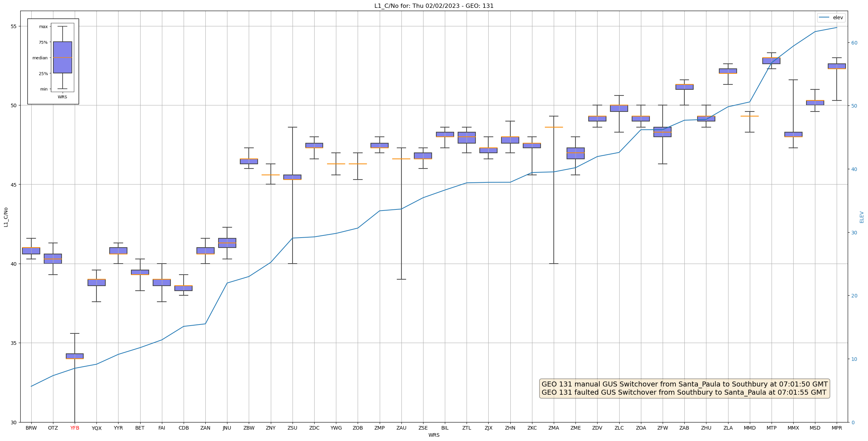Click the ZMP station label
Image resolution: width=868 pixels, height=441 pixels.
coord(379,428)
